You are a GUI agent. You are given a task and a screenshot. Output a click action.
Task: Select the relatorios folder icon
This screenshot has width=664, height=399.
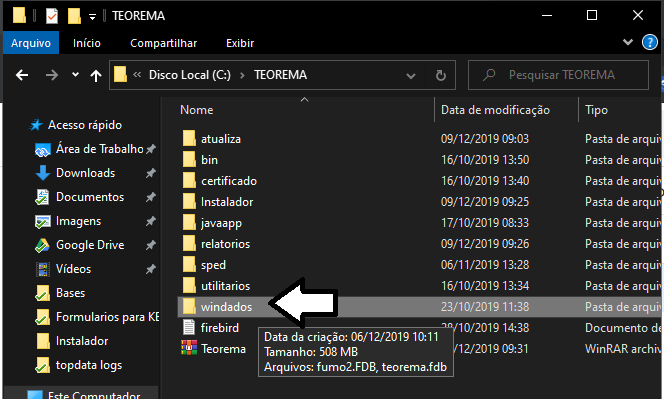(x=189, y=244)
